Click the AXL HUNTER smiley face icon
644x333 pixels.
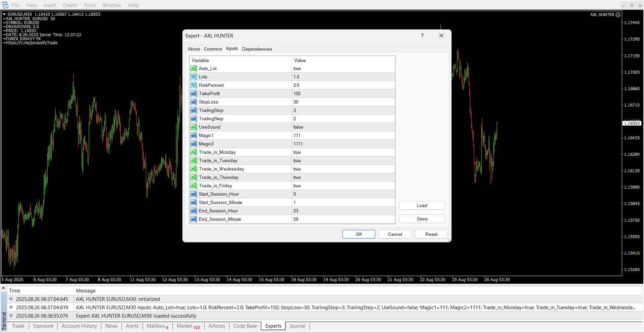pyautogui.click(x=618, y=15)
